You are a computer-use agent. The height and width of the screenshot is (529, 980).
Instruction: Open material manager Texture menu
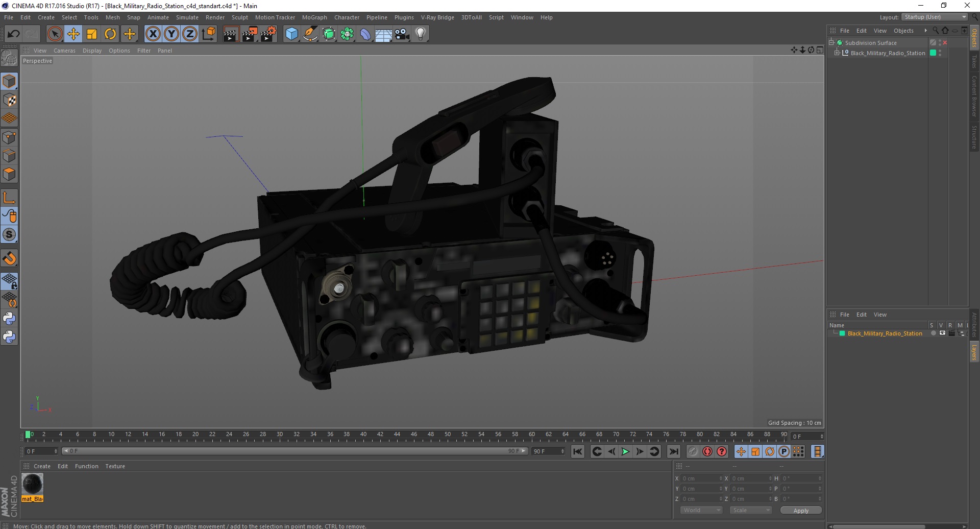(x=115, y=466)
